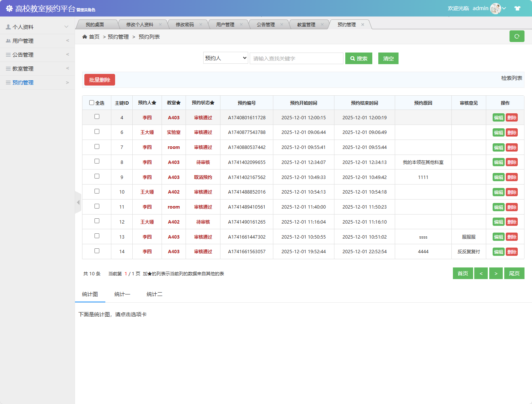Click the admin avatar picture
This screenshot has width=532, height=404.
click(495, 8)
